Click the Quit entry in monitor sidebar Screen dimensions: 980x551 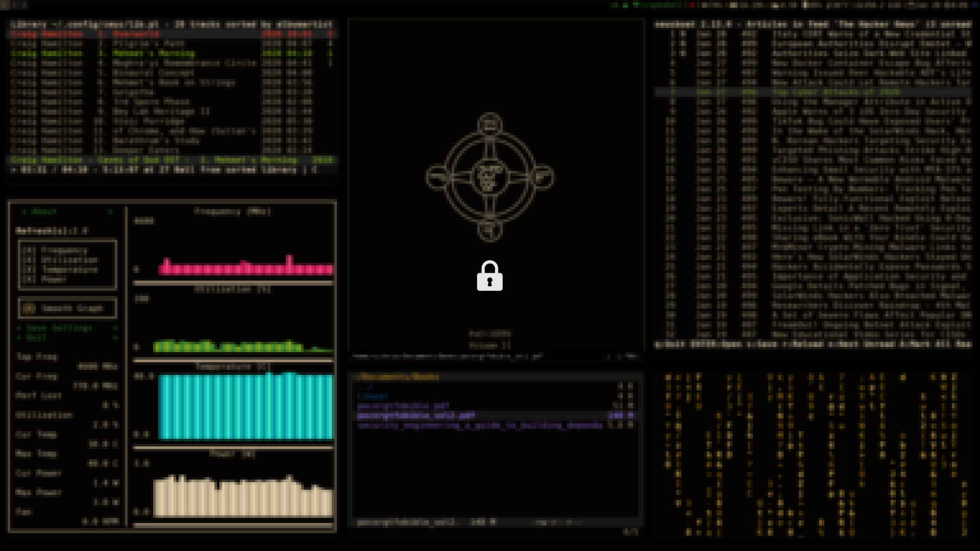pyautogui.click(x=36, y=338)
